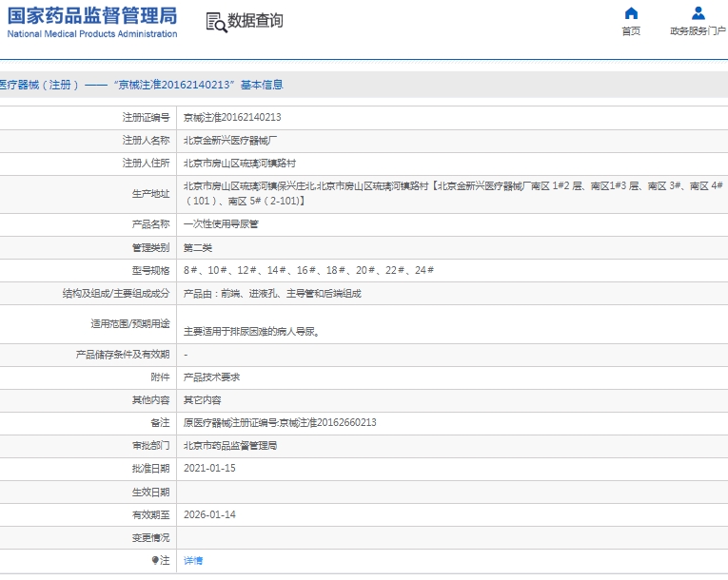Click the 批准日期 field label
728x580 pixels.
tap(151, 468)
